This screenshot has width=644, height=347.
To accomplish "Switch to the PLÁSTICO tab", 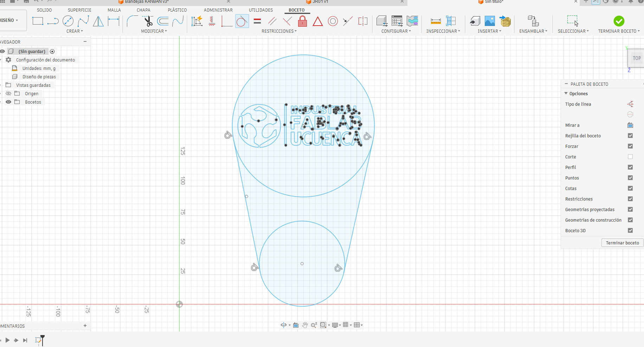I will (x=177, y=10).
